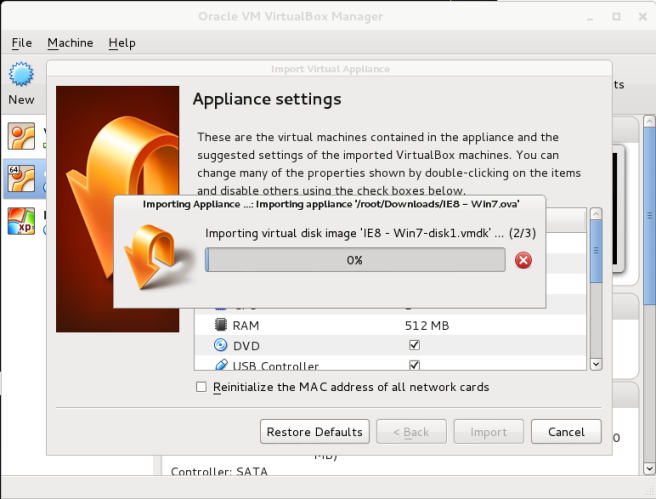The height and width of the screenshot is (499, 656).
Task: Toggle the DVD checkbox
Action: (x=414, y=345)
